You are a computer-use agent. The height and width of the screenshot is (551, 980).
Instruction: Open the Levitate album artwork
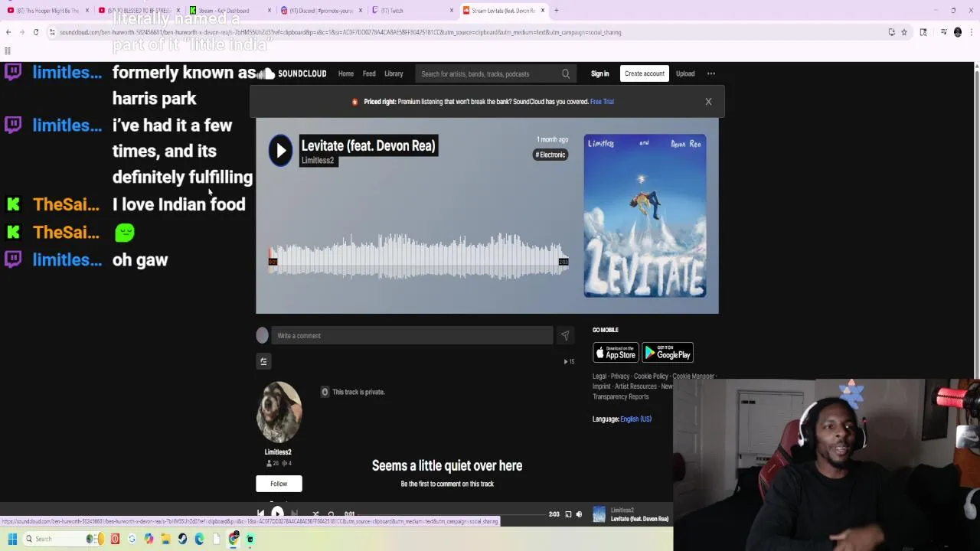[645, 216]
